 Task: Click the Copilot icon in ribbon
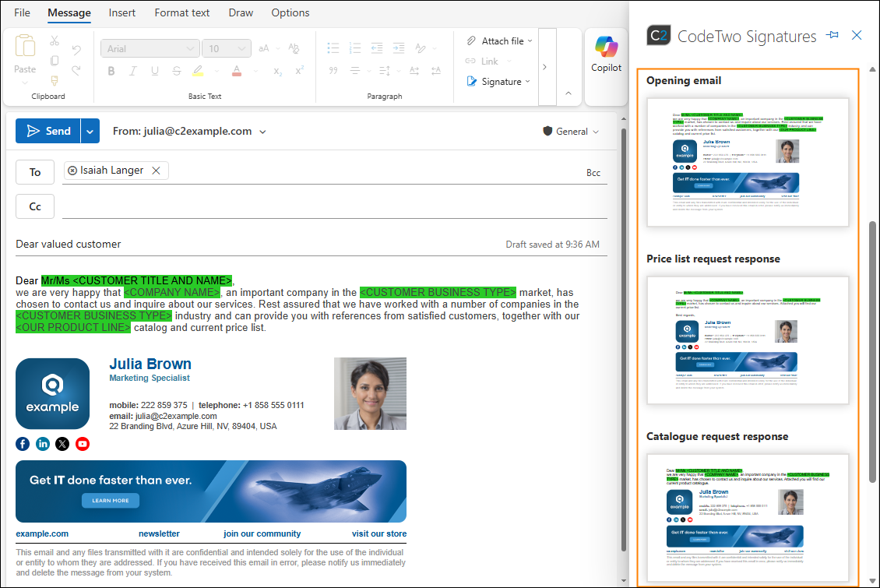(606, 46)
